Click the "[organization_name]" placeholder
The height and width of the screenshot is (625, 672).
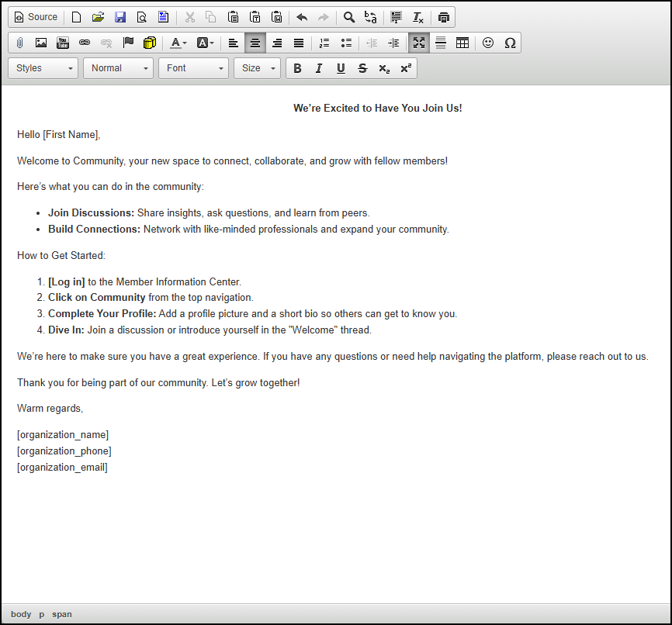coord(63,435)
